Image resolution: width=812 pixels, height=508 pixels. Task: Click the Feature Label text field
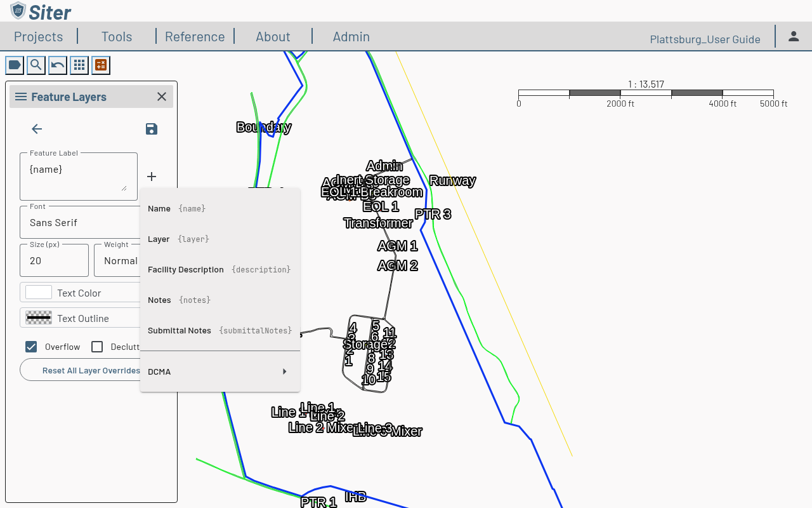point(79,177)
